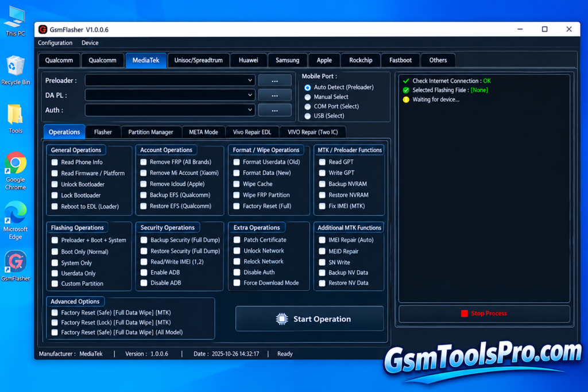Switch to the MediaTek tab
This screenshot has width=588, height=392.
[x=146, y=60]
